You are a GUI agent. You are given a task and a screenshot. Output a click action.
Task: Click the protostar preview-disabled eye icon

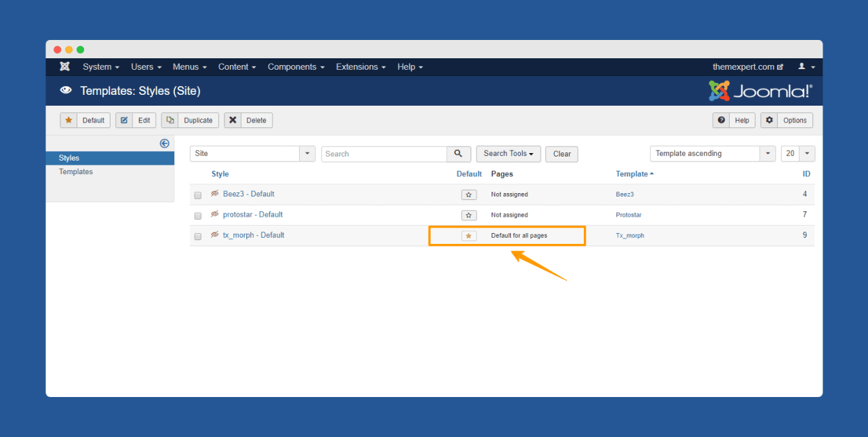(x=215, y=214)
